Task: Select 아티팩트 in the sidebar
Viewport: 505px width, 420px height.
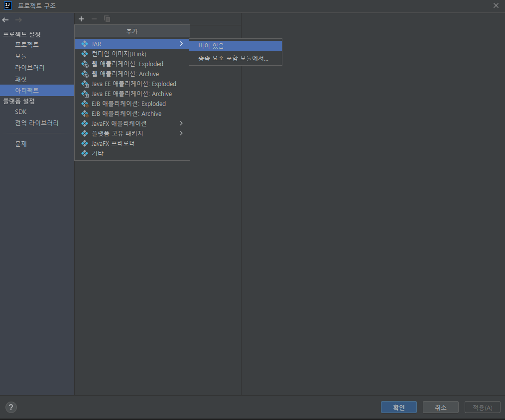Action: tap(37, 90)
